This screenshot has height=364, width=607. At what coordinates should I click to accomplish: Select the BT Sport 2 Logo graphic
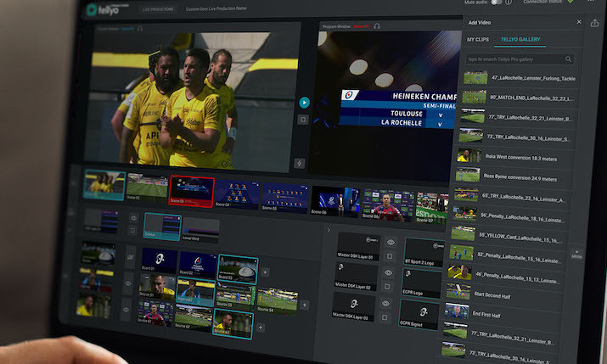point(424,252)
